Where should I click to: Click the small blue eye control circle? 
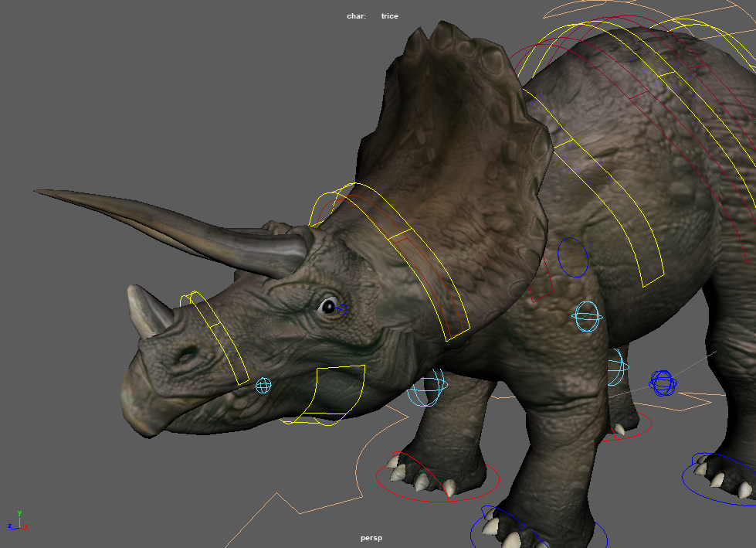(x=343, y=309)
